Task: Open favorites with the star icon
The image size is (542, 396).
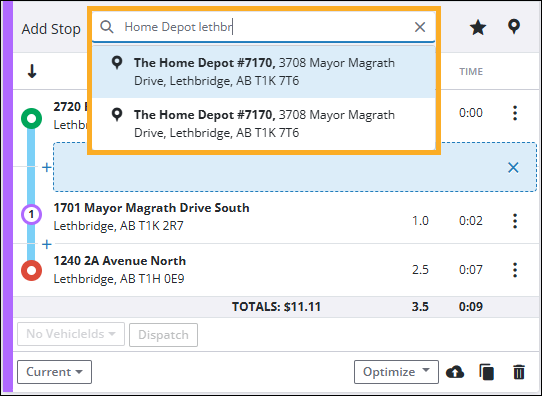Action: coord(478,27)
